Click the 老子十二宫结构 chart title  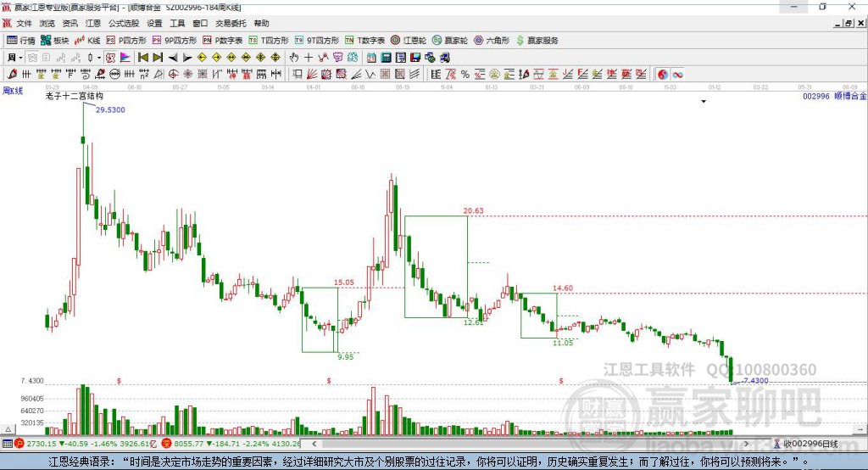[75, 96]
